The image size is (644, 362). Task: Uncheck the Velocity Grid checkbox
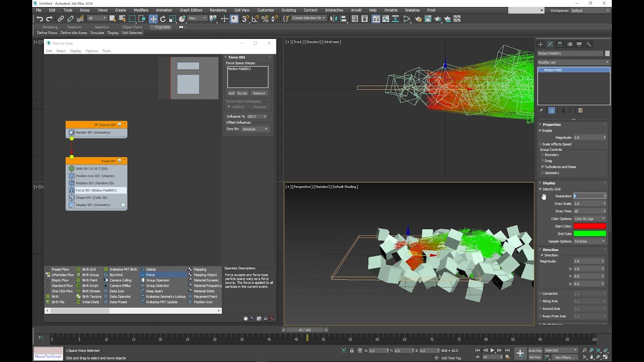(x=541, y=189)
